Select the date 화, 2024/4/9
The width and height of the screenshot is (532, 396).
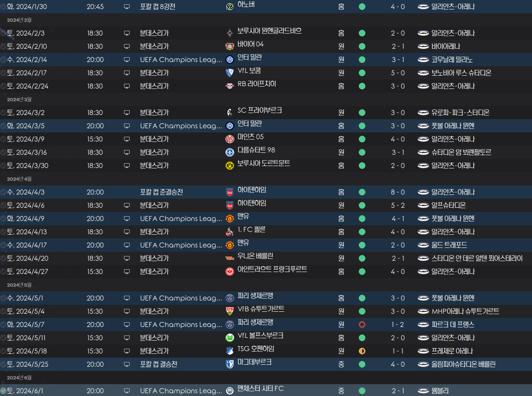(26, 219)
